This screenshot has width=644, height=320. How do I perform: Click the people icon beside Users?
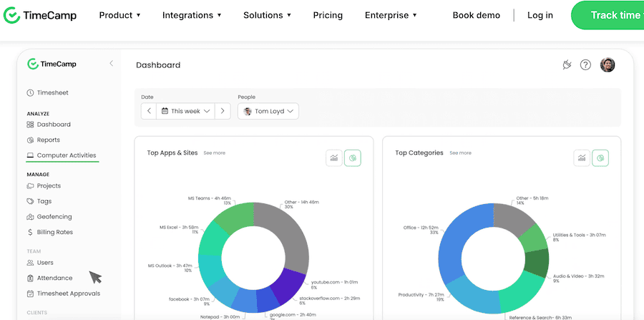click(30, 263)
